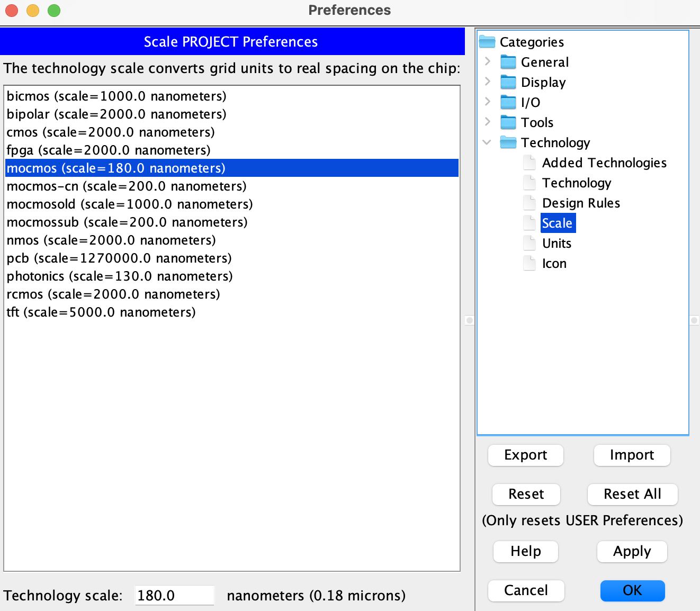700x611 pixels.
Task: Click the General folder icon
Action: coord(508,62)
